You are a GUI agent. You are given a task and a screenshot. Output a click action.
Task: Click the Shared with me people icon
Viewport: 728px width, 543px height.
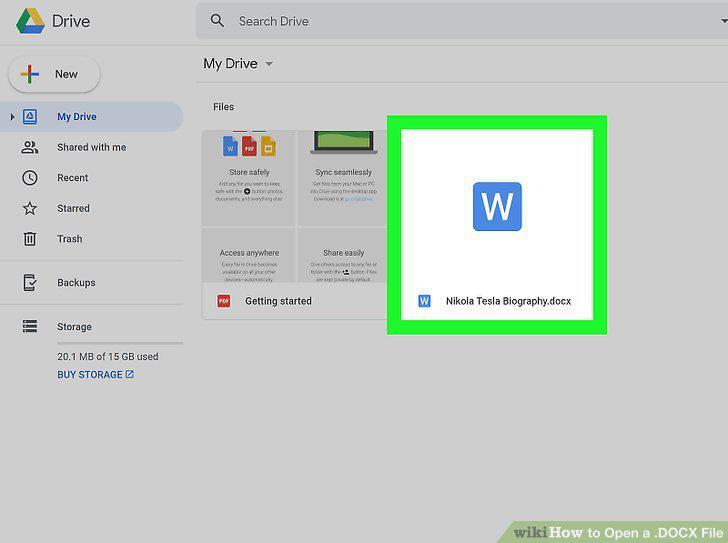[30, 148]
